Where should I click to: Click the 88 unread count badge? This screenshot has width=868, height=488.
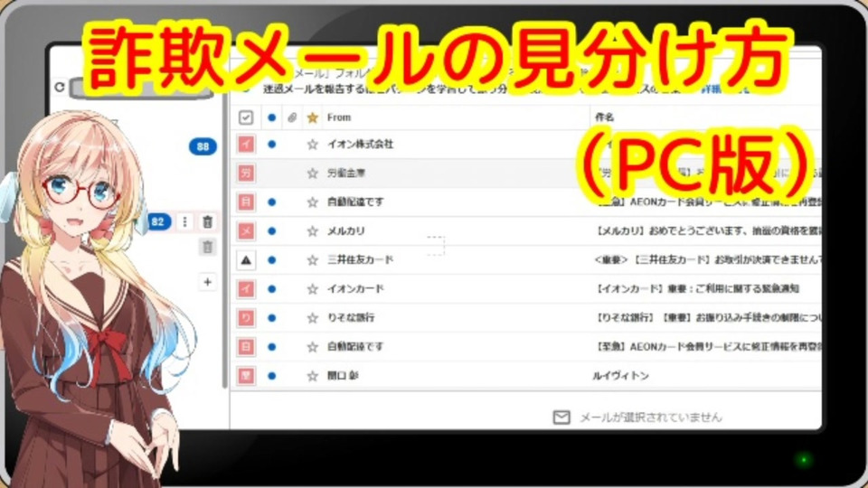pyautogui.click(x=203, y=146)
